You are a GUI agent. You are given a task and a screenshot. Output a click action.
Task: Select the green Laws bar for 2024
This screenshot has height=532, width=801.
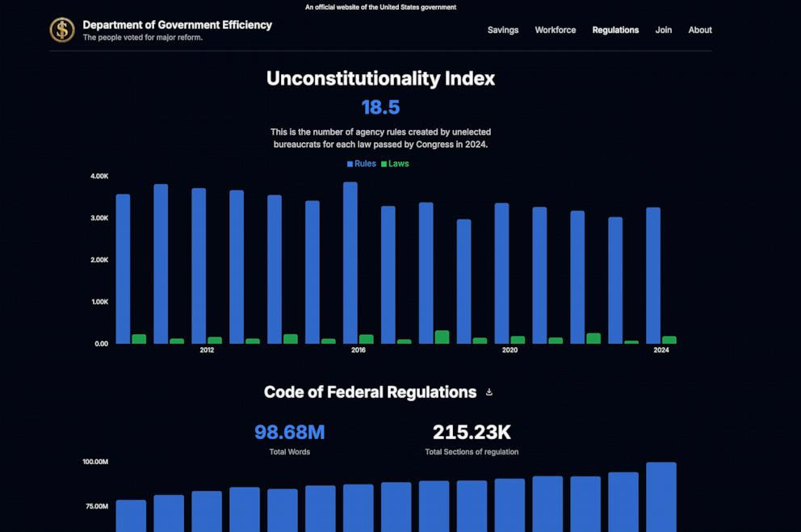pyautogui.click(x=669, y=340)
